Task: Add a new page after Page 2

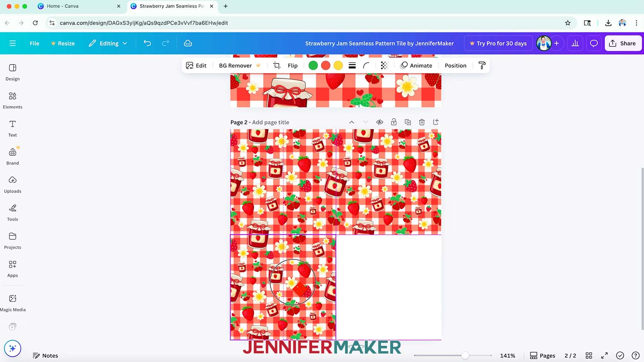Action: [x=435, y=122]
